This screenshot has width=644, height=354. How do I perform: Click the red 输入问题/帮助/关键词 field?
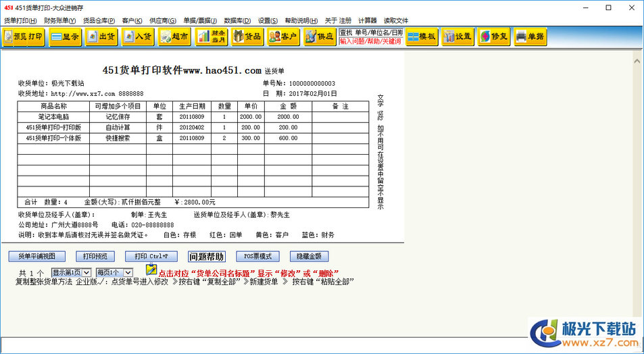[x=371, y=41]
